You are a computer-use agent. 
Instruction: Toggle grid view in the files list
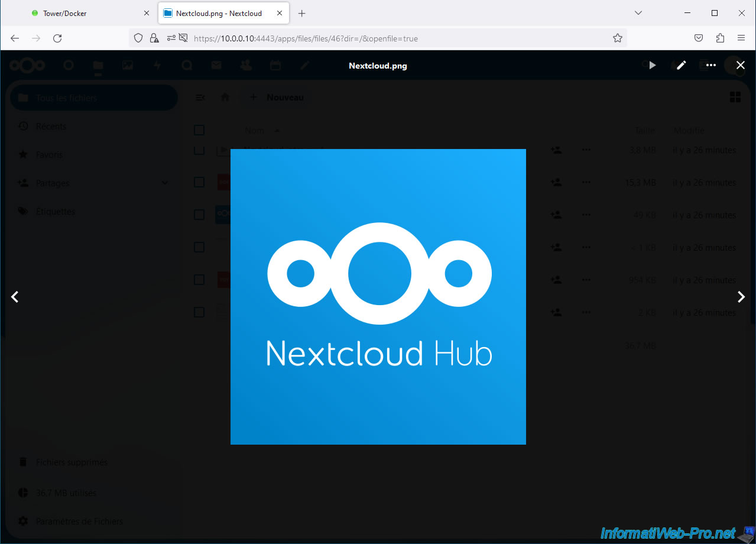click(735, 98)
